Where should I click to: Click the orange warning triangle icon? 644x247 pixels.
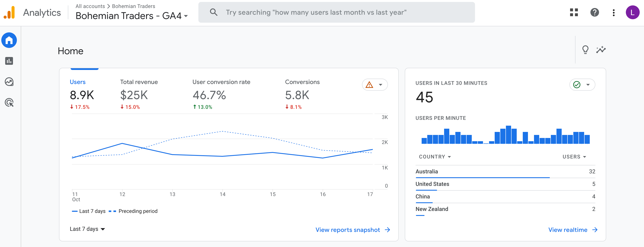click(369, 85)
